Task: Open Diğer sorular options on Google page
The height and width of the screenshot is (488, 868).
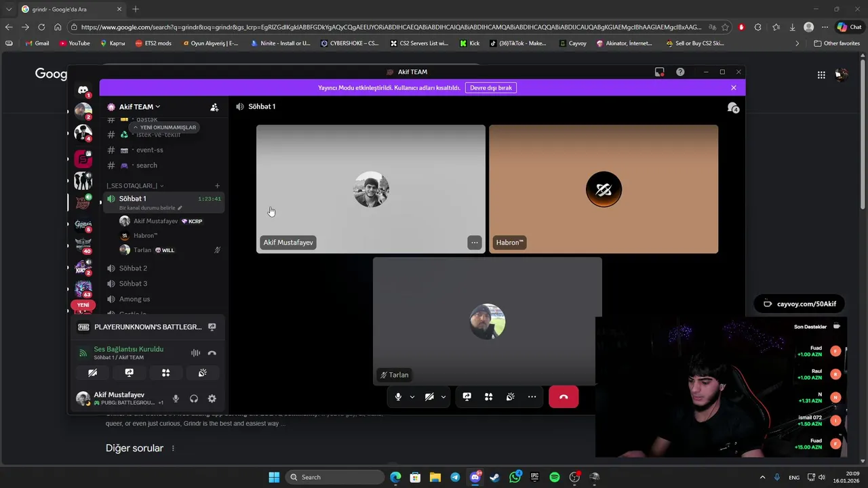Action: point(173,448)
